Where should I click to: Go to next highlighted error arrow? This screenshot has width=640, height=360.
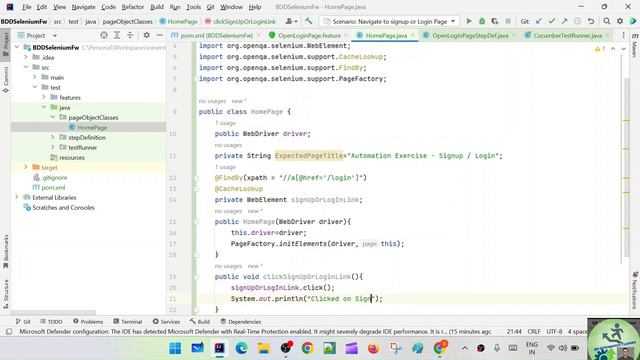tap(623, 49)
